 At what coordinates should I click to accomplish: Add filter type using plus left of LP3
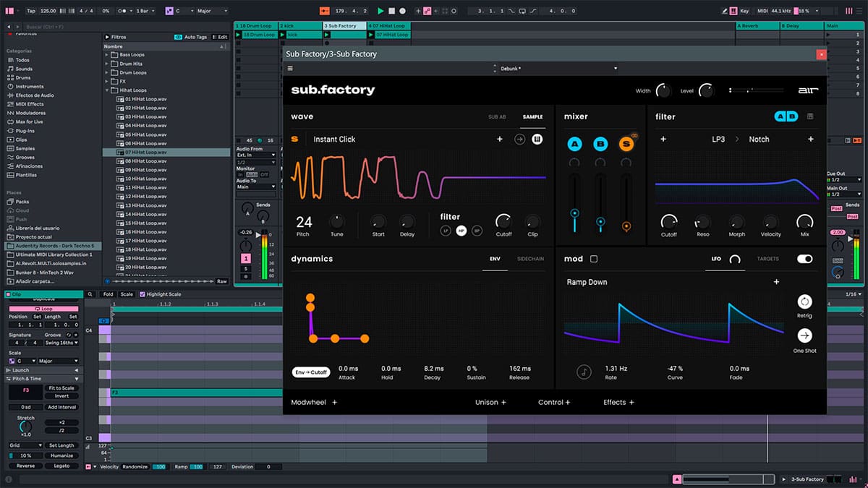[663, 139]
